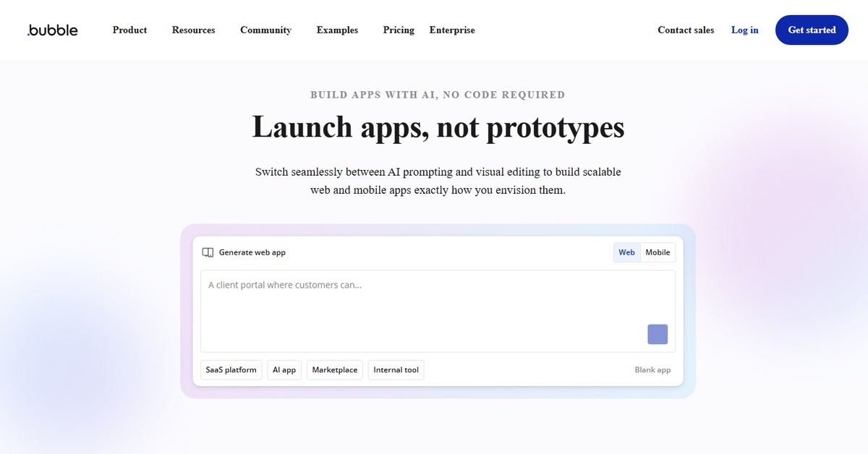Choose the SaaS platform suggestion
This screenshot has height=454, width=868.
[231, 370]
